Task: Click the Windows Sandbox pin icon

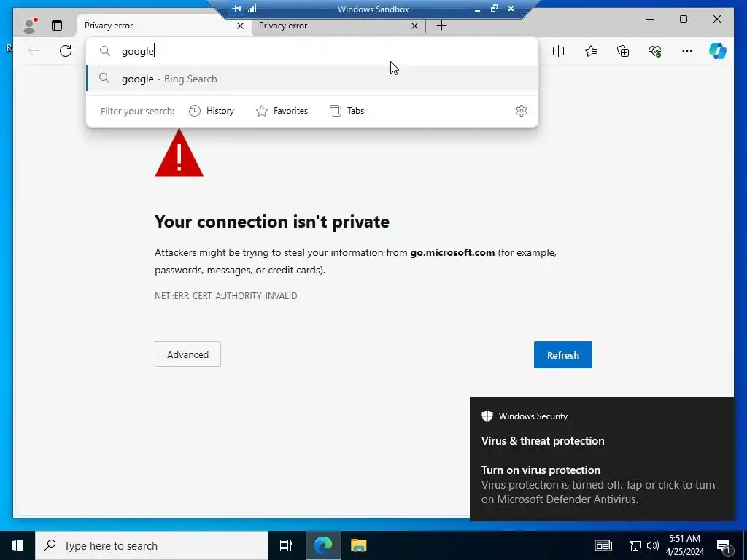Action: point(236,9)
